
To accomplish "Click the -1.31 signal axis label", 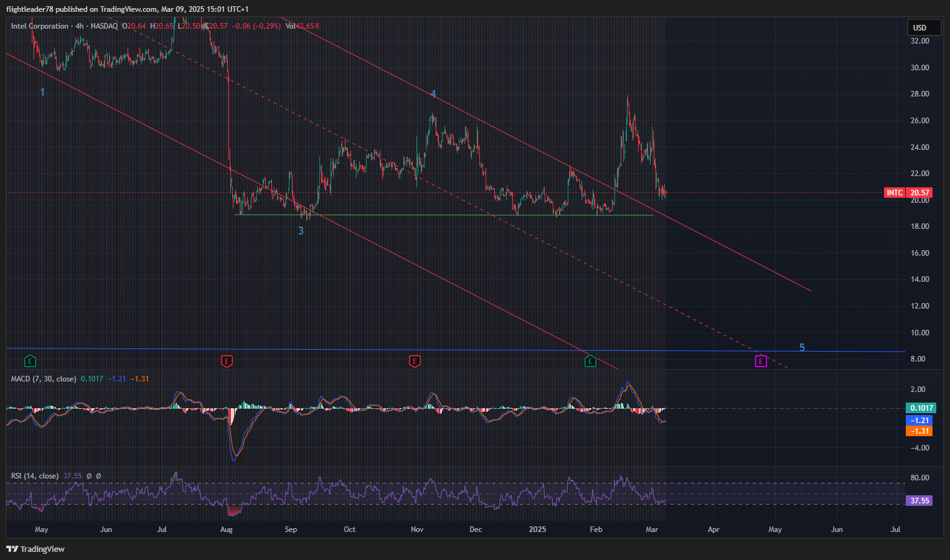I will pyautogui.click(x=919, y=431).
